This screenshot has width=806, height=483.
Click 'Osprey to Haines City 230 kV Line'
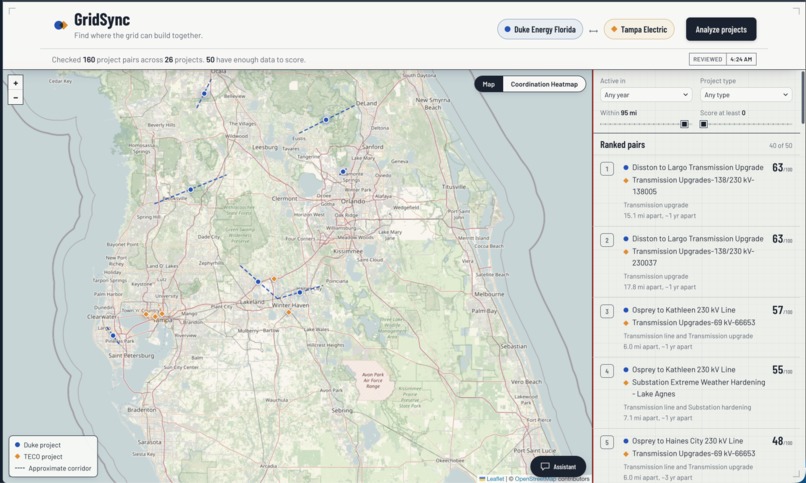687,441
